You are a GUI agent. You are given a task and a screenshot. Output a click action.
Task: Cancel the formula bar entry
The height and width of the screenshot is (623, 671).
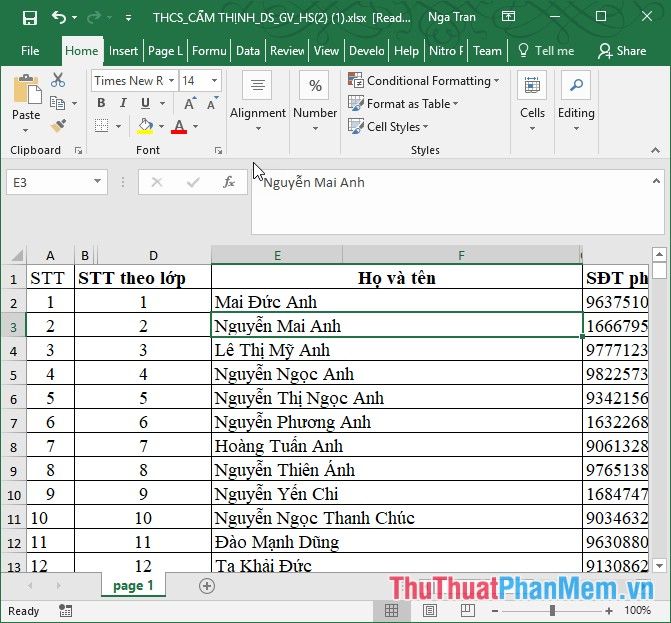click(x=157, y=183)
